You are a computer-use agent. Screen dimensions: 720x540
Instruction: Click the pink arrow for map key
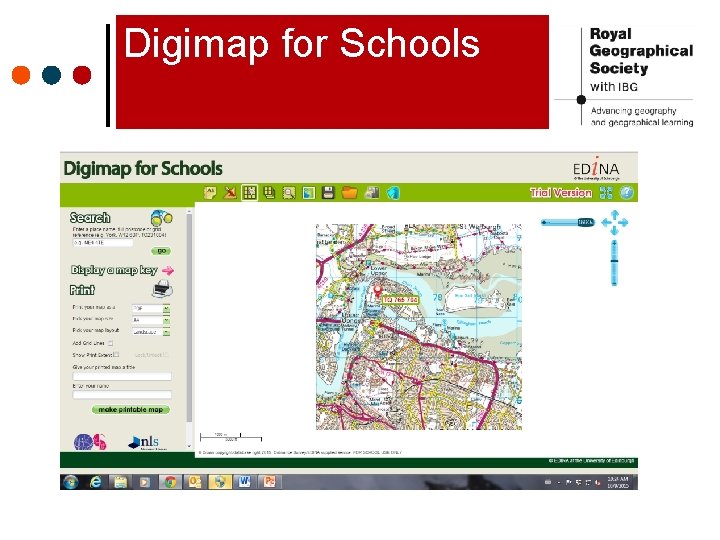168,270
